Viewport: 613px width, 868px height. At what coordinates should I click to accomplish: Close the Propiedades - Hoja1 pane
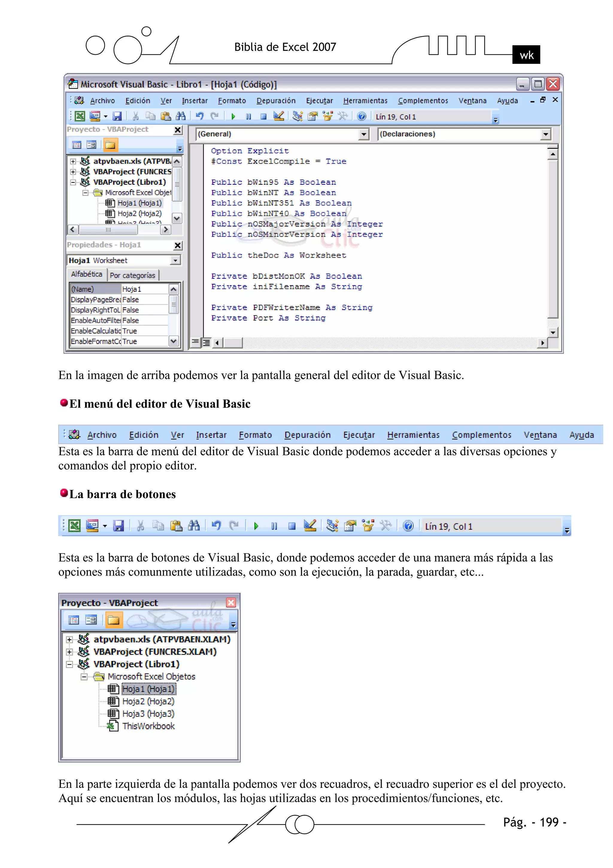pos(178,246)
